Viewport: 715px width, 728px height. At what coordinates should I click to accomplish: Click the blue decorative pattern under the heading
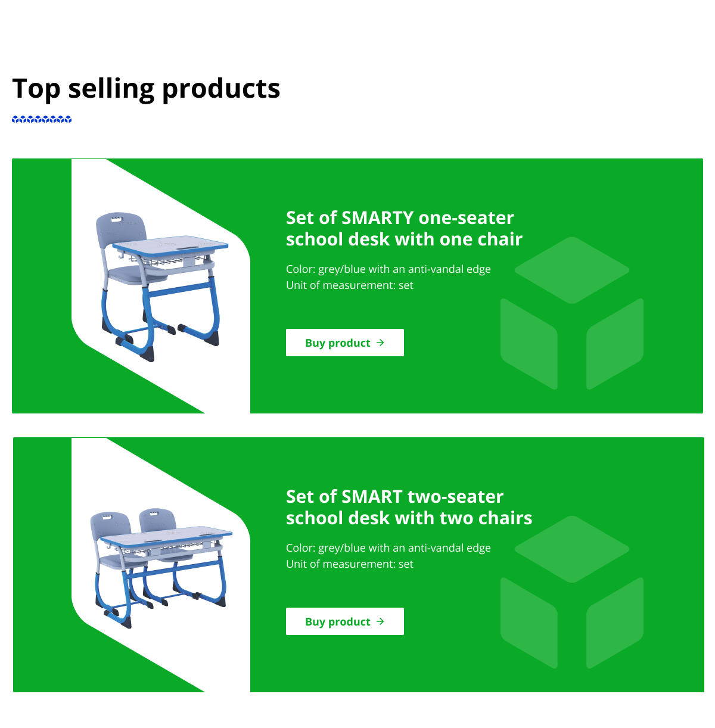tap(42, 119)
